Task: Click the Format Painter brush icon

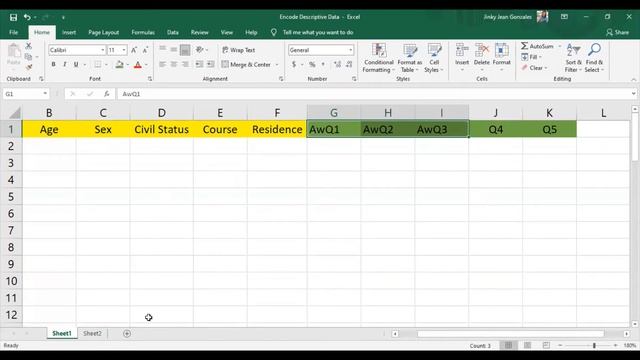Action: pyautogui.click(x=29, y=67)
